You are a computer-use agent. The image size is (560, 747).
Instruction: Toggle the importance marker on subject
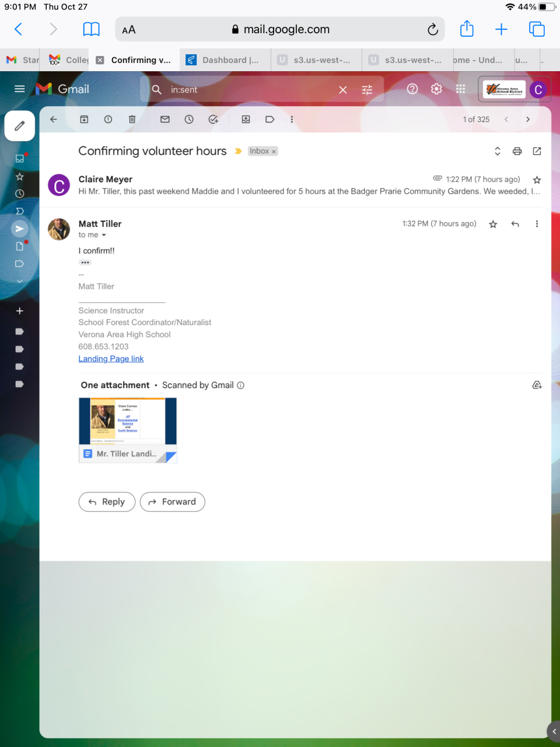[238, 151]
